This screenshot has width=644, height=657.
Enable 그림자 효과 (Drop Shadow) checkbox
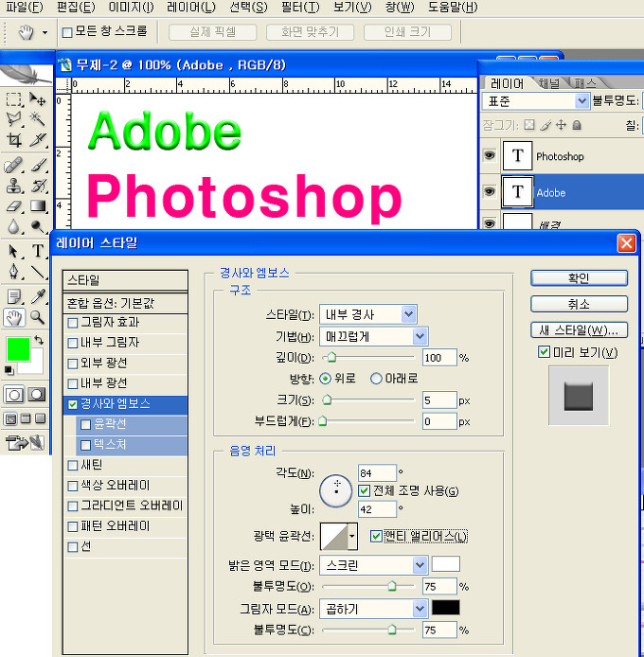click(73, 323)
